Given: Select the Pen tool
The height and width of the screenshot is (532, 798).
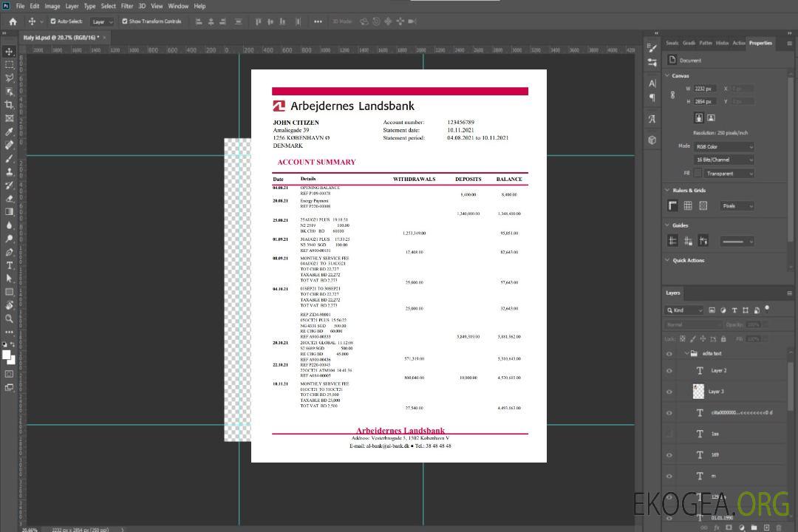Looking at the screenshot, I should pyautogui.click(x=9, y=251).
